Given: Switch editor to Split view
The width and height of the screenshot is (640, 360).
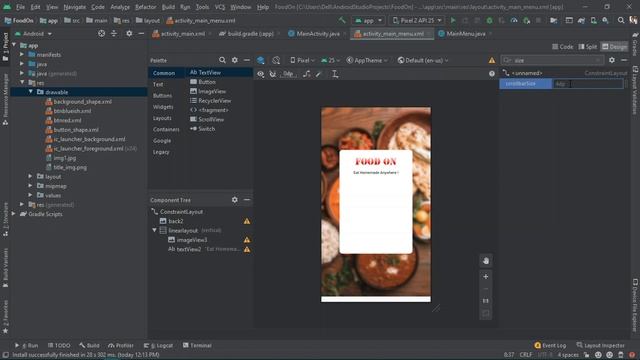Looking at the screenshot, I should pyautogui.click(x=588, y=47).
